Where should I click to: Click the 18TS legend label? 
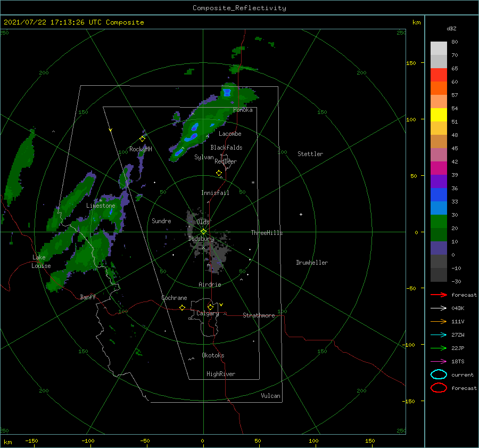pyautogui.click(x=458, y=362)
